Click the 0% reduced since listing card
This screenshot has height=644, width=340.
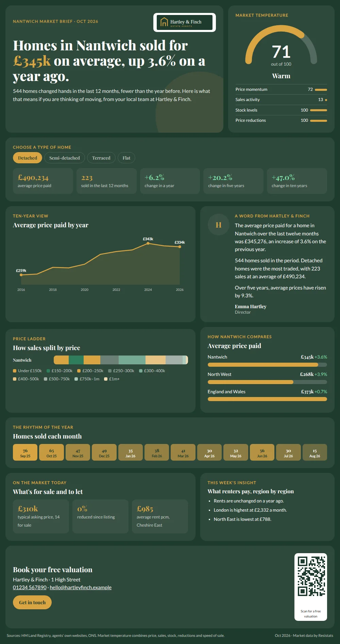tap(100, 516)
